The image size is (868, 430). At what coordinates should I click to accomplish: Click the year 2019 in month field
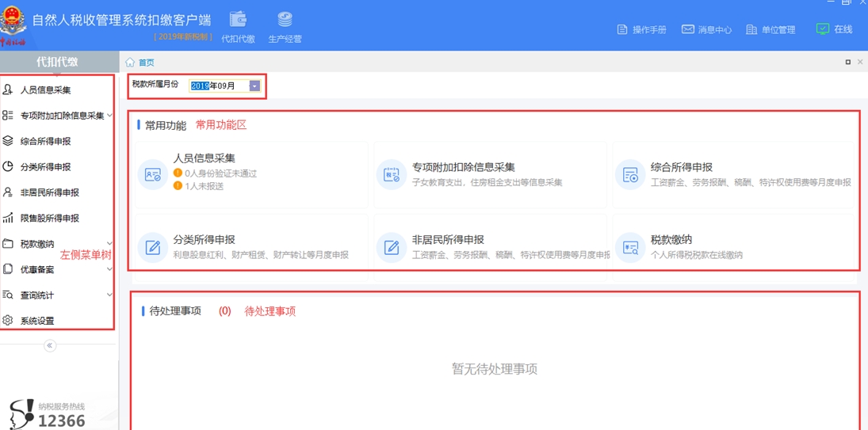point(199,86)
